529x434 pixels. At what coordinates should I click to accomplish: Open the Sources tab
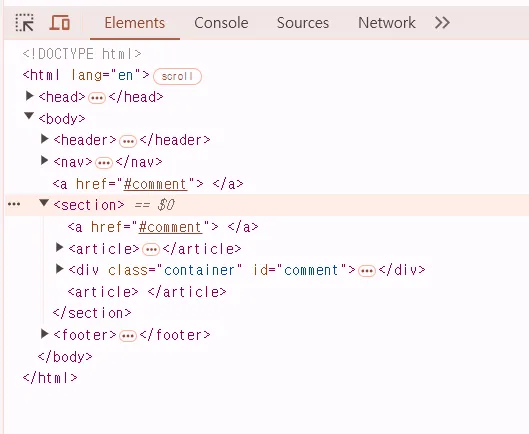pos(303,23)
